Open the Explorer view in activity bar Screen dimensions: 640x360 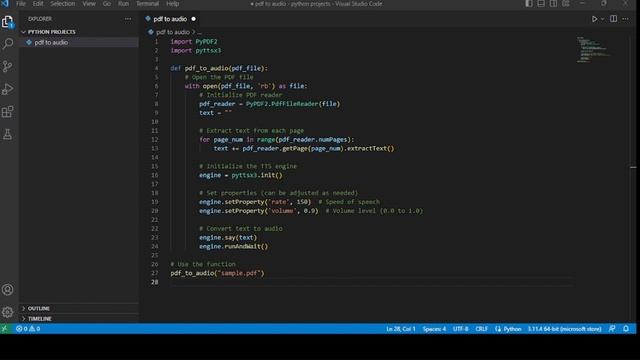7,22
